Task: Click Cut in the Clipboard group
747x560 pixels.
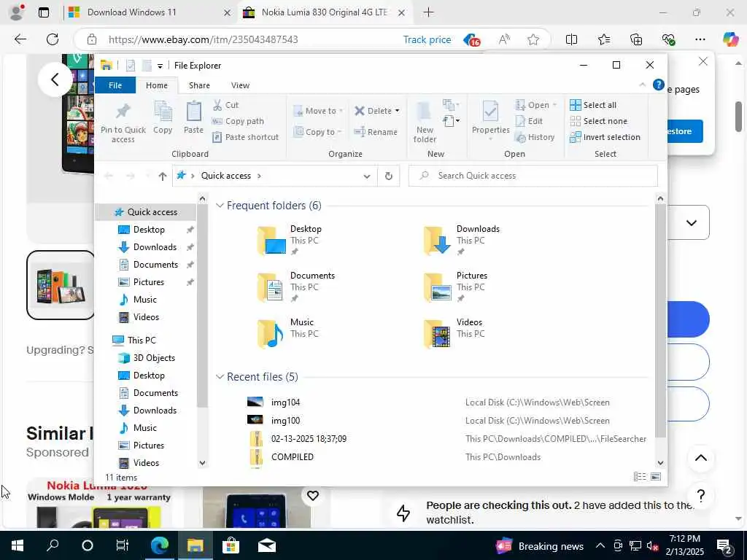Action: tap(226, 105)
